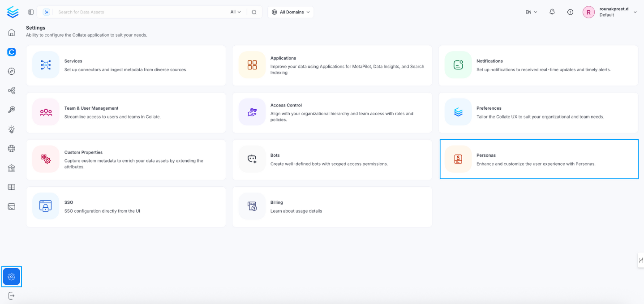Open the Personas settings card
This screenshot has height=304, width=644.
coord(539,159)
